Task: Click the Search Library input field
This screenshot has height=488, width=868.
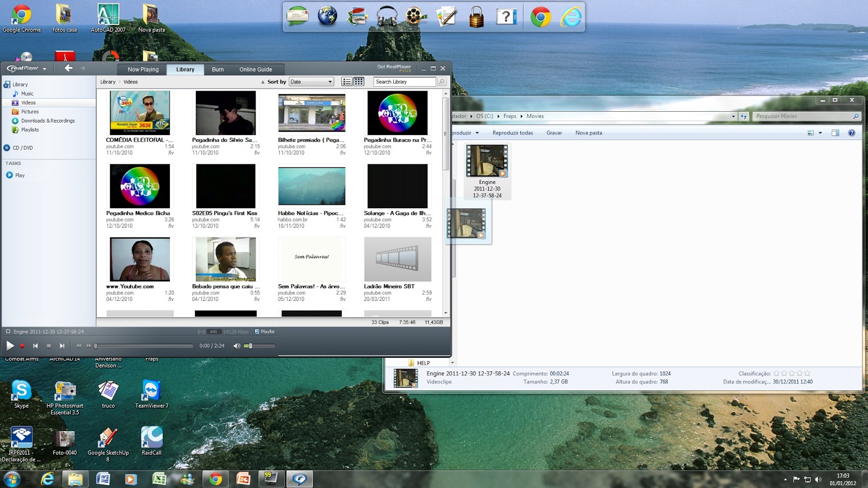Action: tap(405, 82)
